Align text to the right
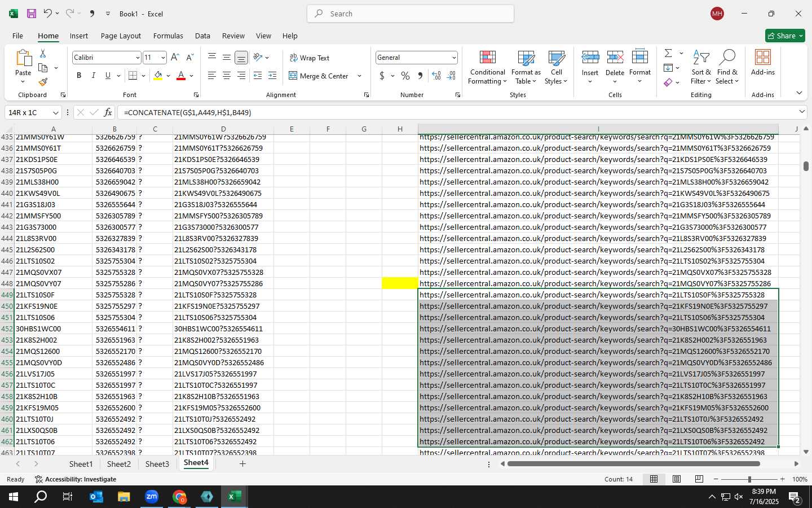812x508 pixels. coord(241,76)
